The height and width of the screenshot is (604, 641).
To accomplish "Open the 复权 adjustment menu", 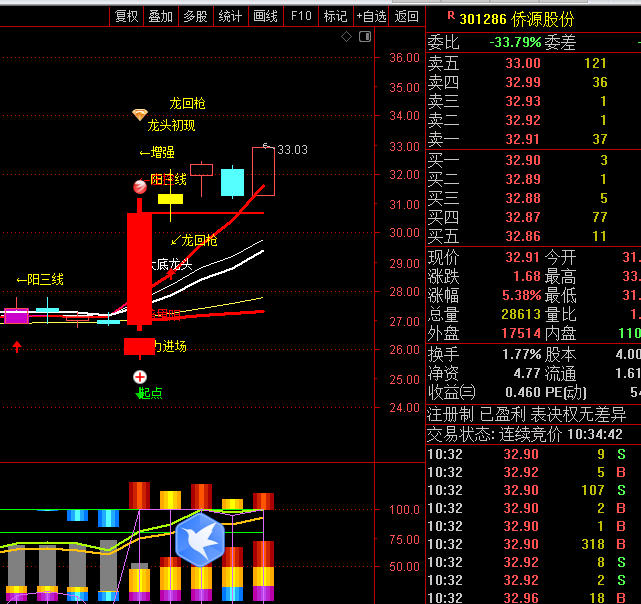I will click(126, 16).
